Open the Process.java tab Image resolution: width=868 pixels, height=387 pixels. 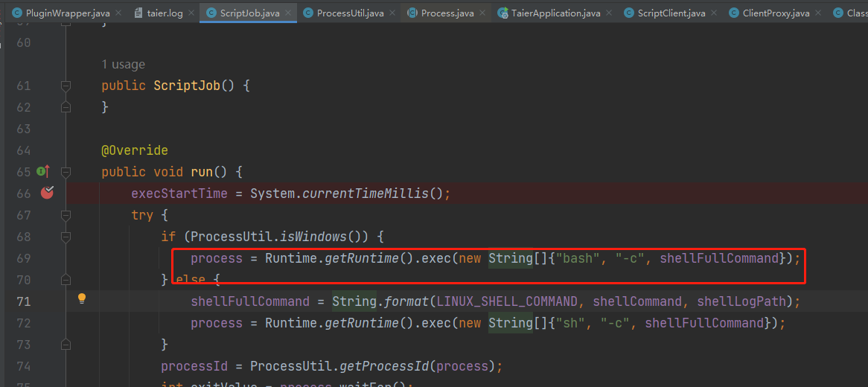[447, 13]
